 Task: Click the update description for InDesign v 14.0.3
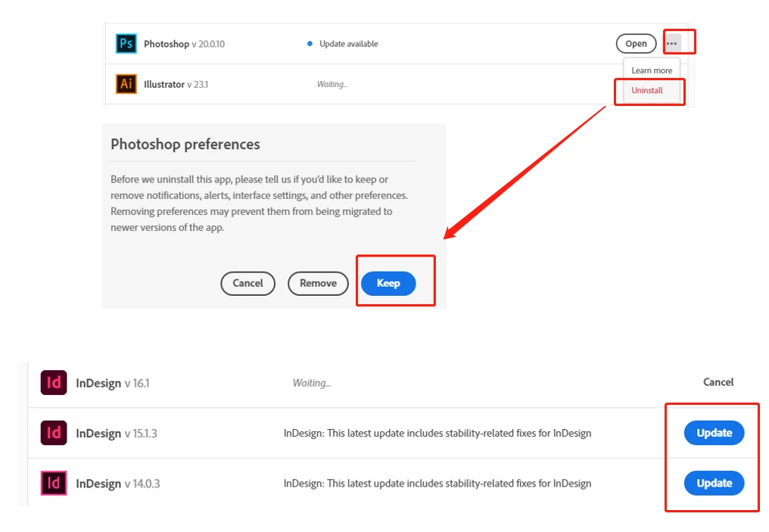[x=437, y=483]
